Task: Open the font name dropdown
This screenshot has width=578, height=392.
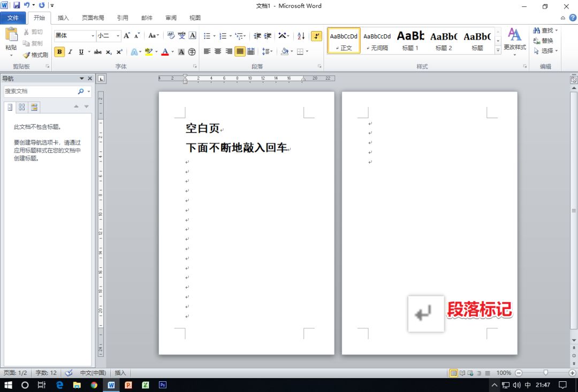Action: [93, 36]
